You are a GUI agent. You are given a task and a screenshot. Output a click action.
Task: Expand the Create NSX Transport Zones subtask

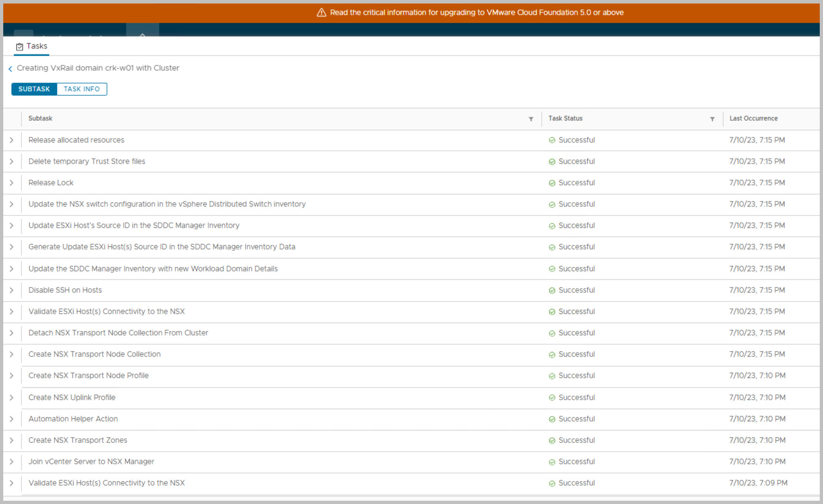click(x=11, y=440)
